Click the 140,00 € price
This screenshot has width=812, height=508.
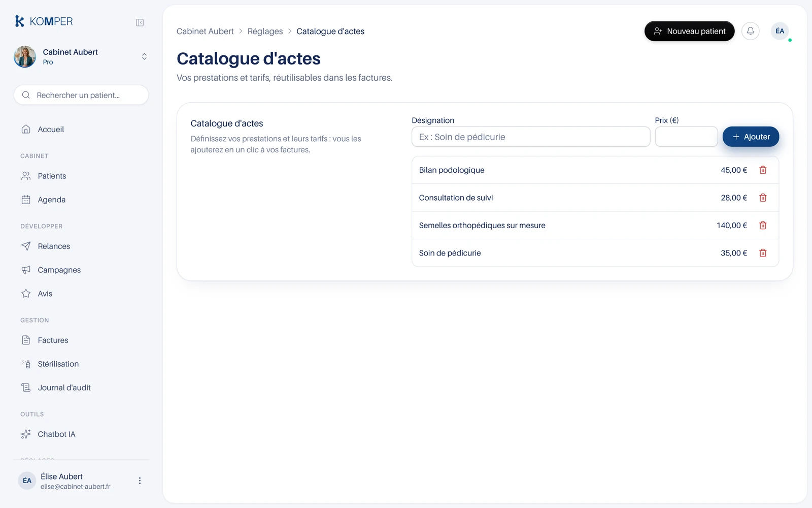[732, 226]
